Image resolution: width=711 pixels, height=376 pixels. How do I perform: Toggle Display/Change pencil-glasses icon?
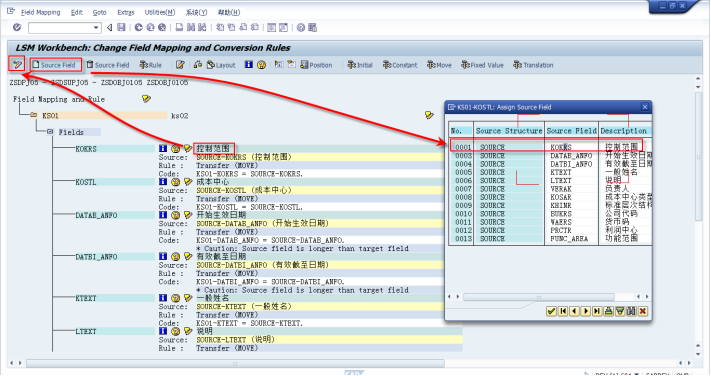tap(17, 64)
